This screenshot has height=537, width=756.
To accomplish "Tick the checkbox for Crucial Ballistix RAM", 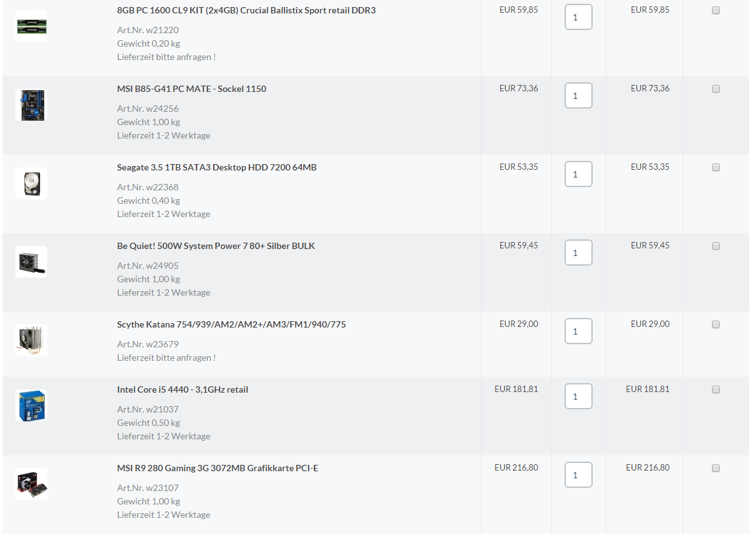I will tap(716, 10).
